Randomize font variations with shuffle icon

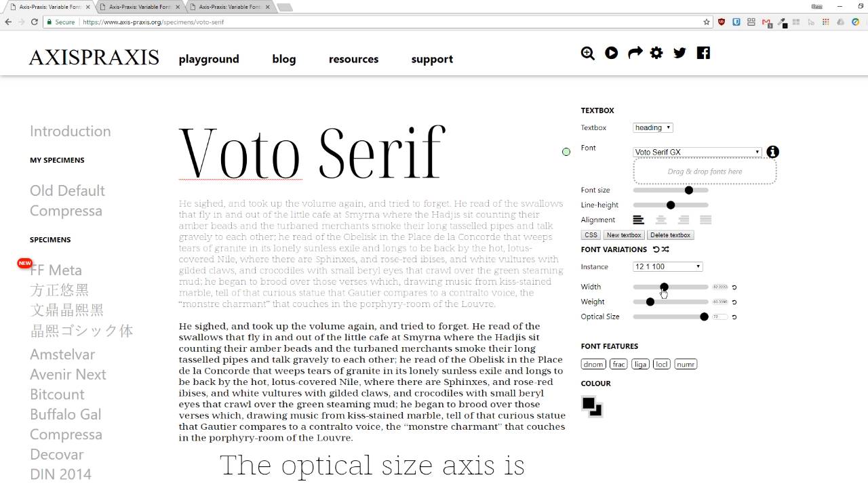[x=665, y=249]
